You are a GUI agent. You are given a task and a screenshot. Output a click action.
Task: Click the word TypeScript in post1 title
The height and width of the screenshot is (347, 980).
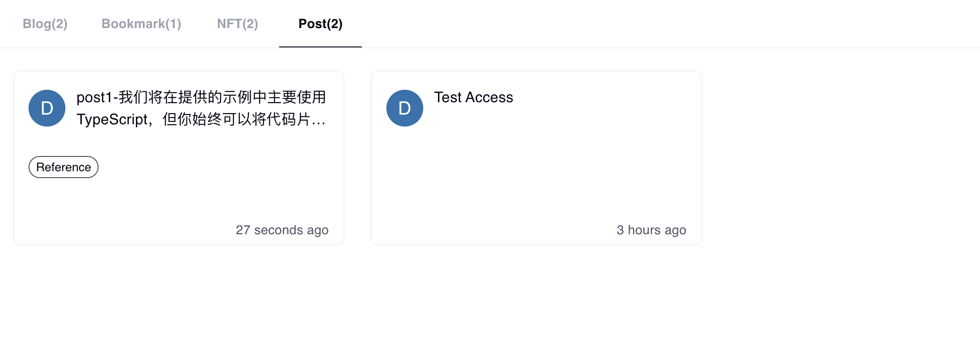point(112,120)
